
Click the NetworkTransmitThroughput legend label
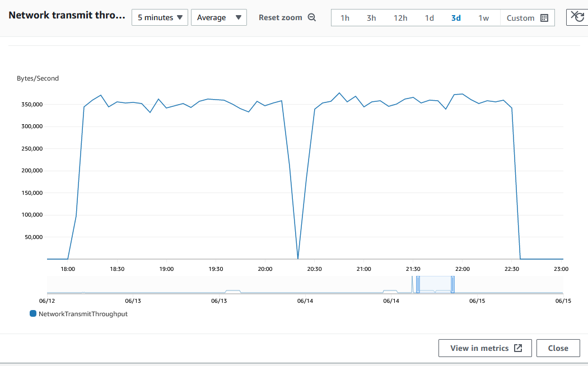pyautogui.click(x=83, y=314)
